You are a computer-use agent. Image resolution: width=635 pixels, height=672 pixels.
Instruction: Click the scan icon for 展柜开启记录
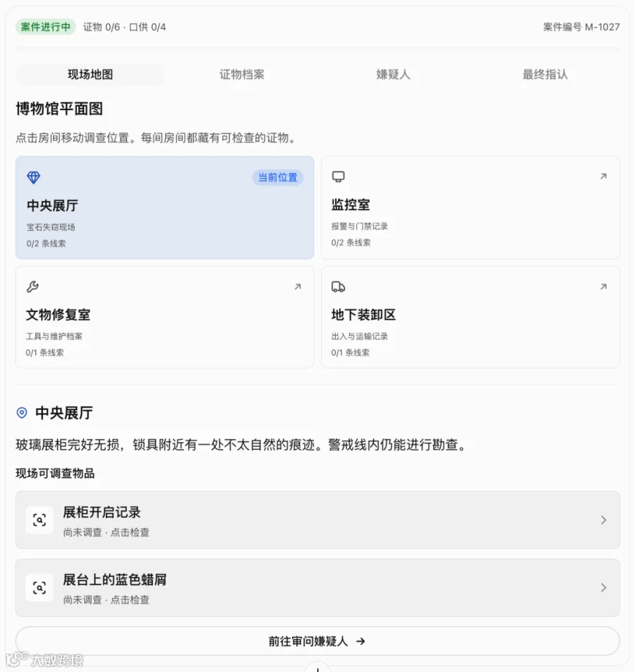[x=40, y=520]
